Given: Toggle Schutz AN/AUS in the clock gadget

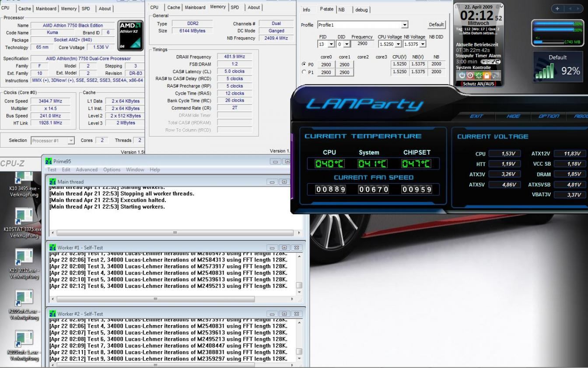Looking at the screenshot, I should (x=479, y=84).
